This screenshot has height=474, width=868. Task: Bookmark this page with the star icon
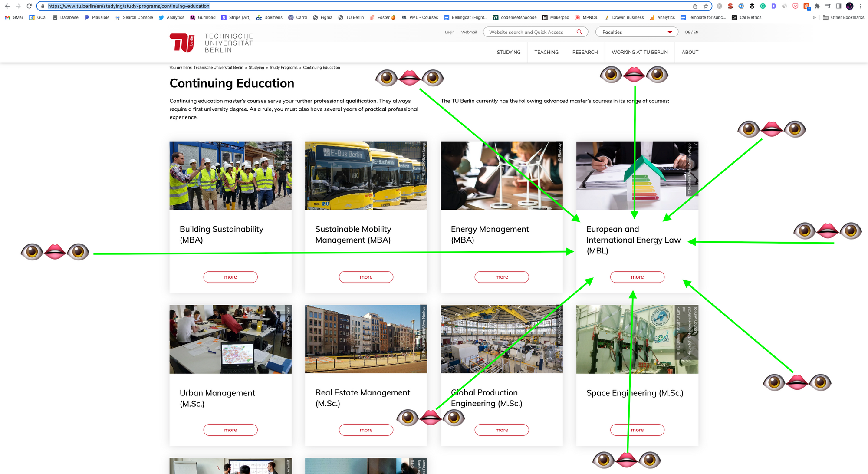(706, 6)
